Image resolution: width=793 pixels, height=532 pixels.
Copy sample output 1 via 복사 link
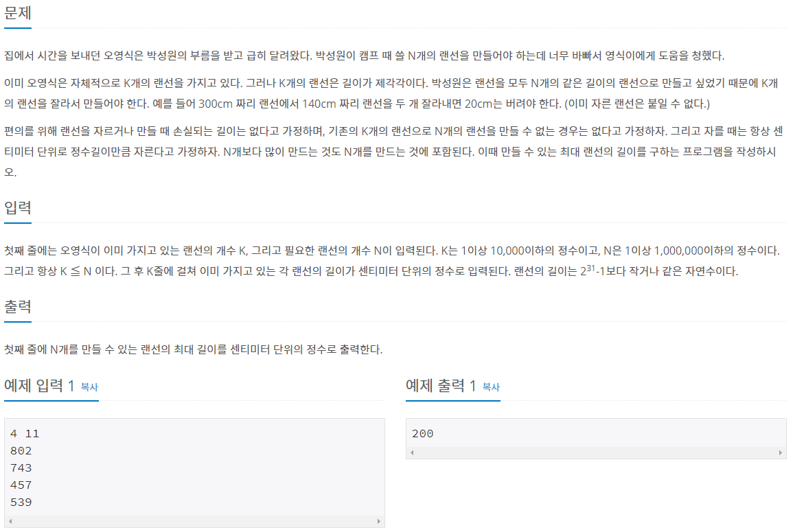click(x=491, y=387)
